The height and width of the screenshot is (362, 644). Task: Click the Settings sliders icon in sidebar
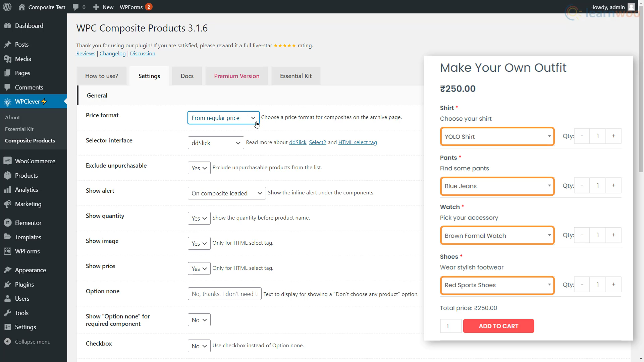point(7,327)
